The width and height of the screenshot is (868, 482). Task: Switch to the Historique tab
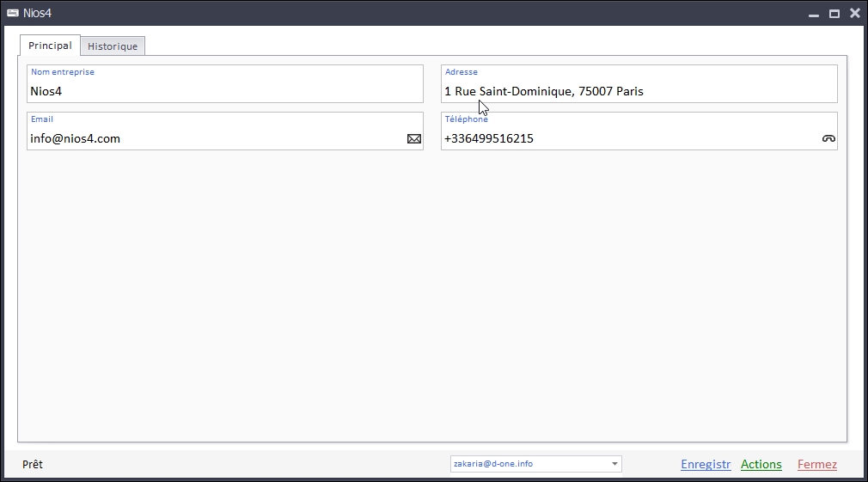(113, 46)
